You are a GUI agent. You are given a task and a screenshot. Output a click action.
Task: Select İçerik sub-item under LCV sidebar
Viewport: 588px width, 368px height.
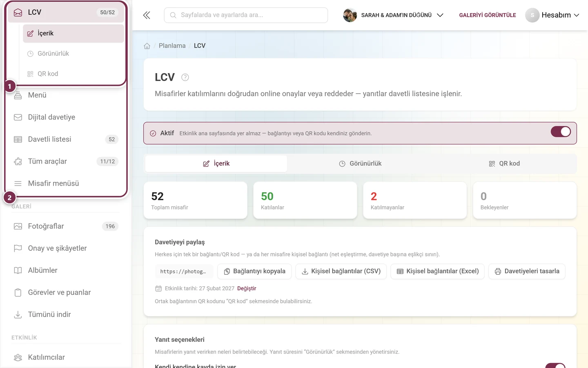pyautogui.click(x=73, y=34)
